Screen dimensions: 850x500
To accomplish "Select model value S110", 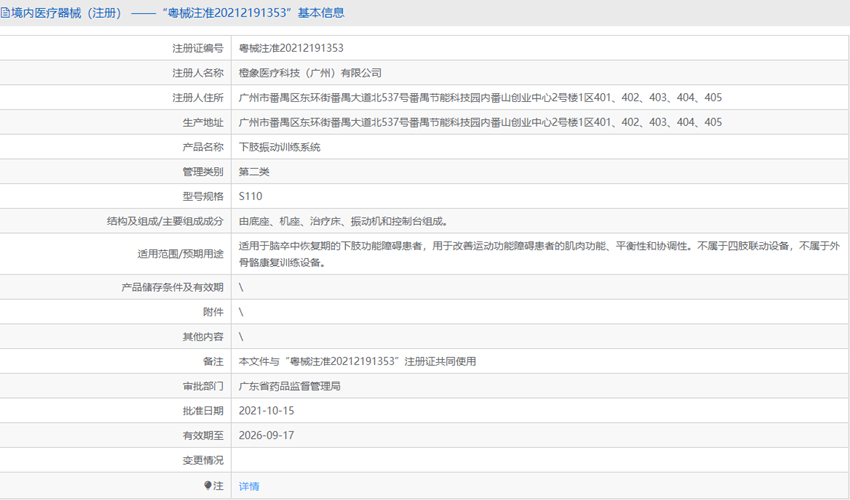I will tap(250, 196).
